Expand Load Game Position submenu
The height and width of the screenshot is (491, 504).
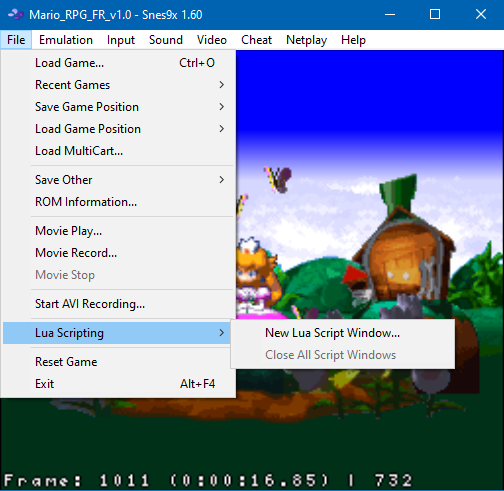(117, 129)
